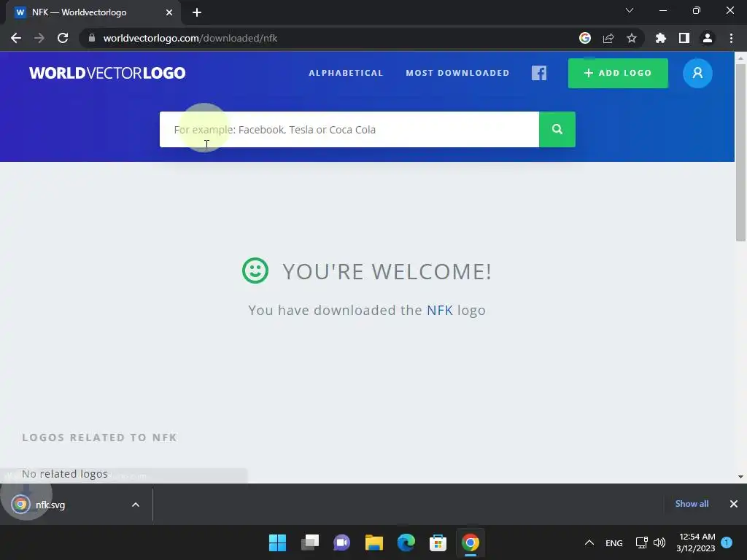Open the Windows Start button
This screenshot has width=747, height=560.
(x=278, y=542)
